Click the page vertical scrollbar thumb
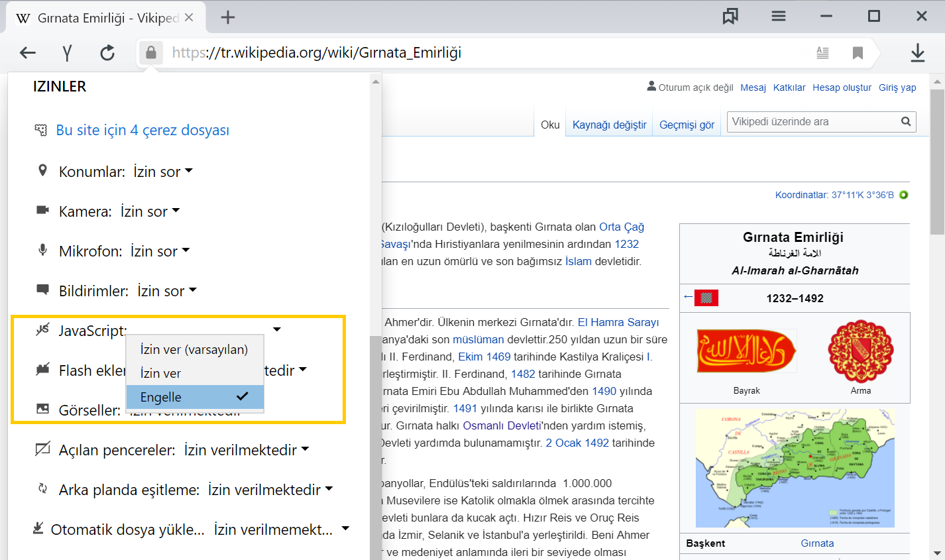This screenshot has height=560, width=945. (938, 162)
